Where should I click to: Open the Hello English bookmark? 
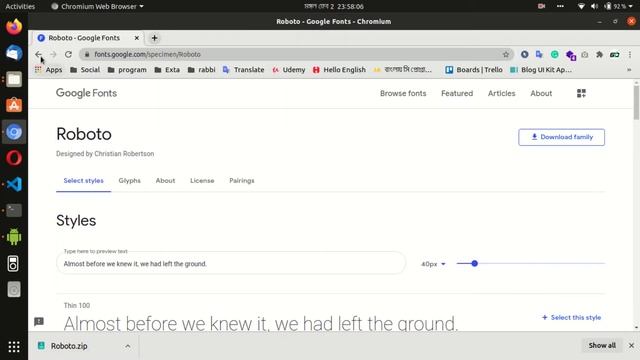[x=339, y=70]
